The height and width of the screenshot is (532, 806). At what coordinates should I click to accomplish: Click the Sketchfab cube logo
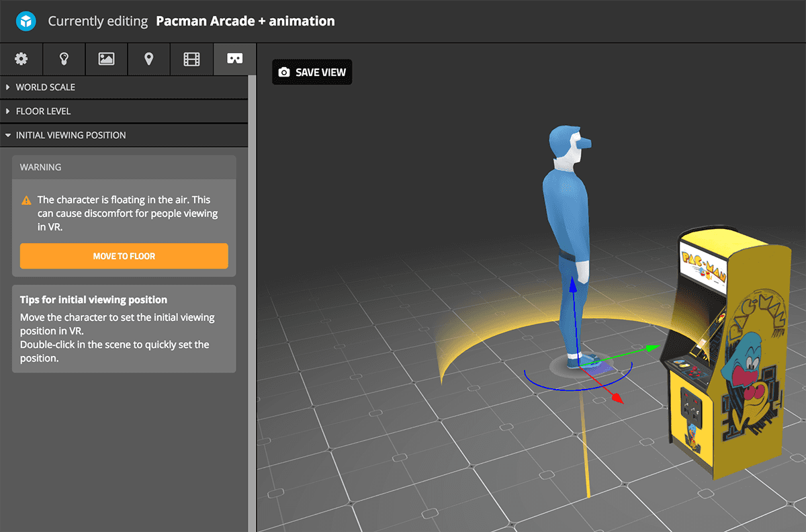tap(26, 21)
